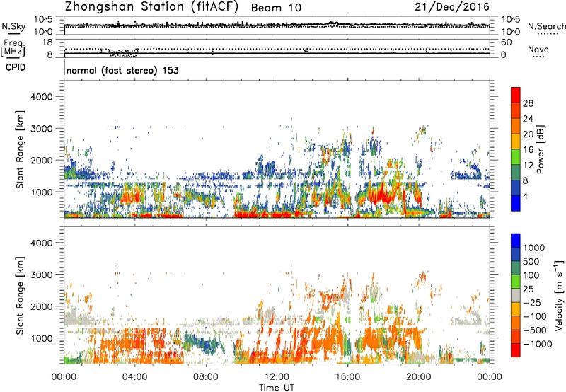Click the Velocity colorbar value 500

click(x=531, y=262)
